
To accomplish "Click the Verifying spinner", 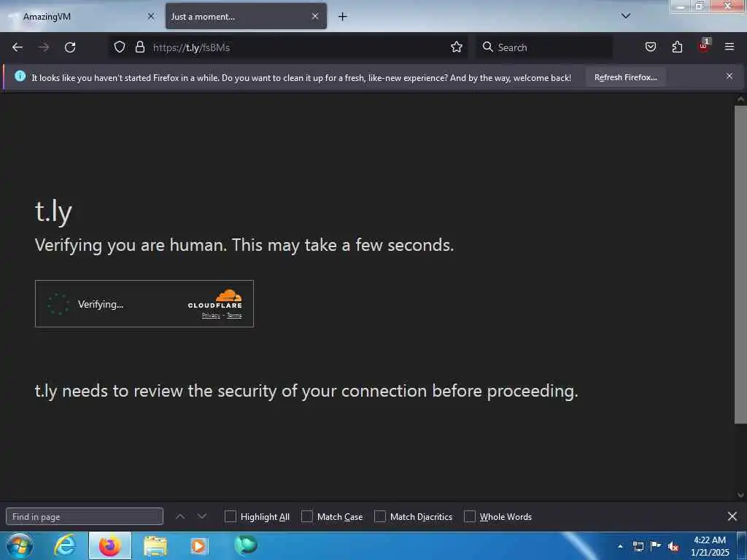I will click(x=58, y=304).
